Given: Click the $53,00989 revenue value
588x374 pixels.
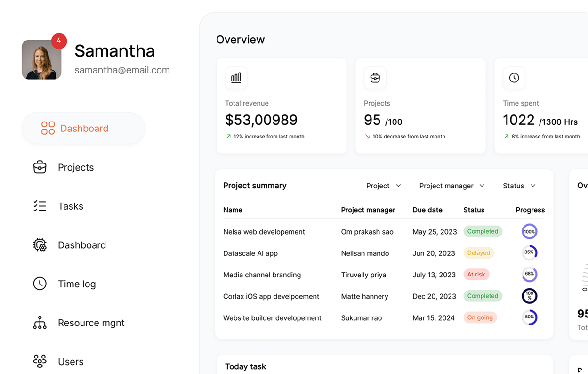Looking at the screenshot, I should coord(261,120).
